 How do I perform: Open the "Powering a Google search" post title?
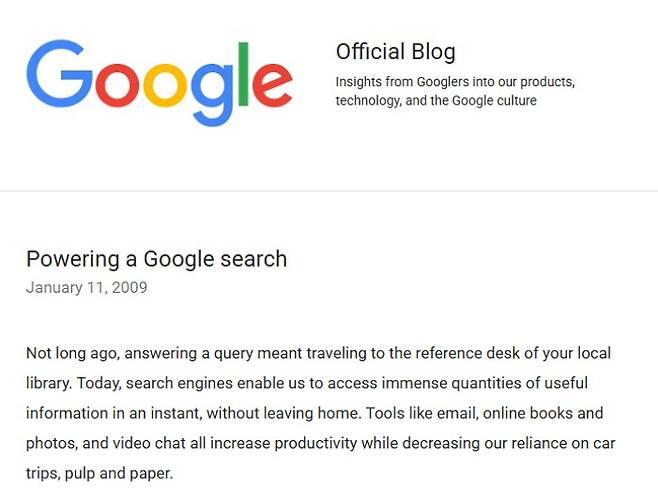[156, 259]
